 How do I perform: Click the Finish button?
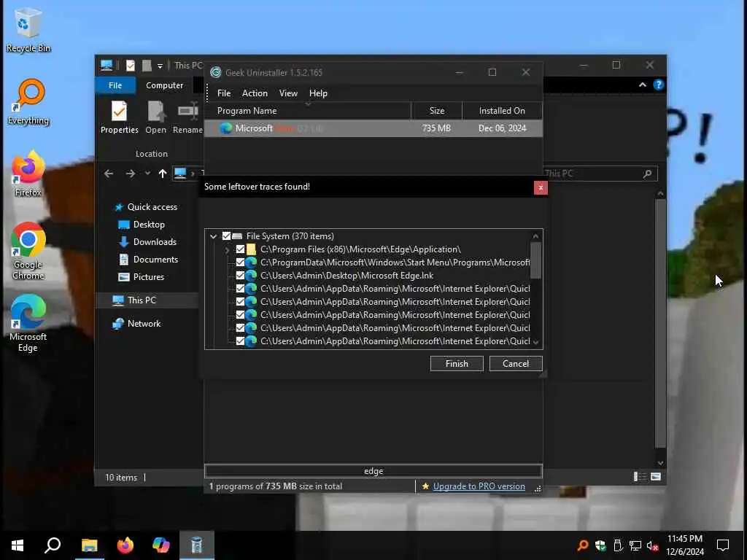tap(457, 364)
